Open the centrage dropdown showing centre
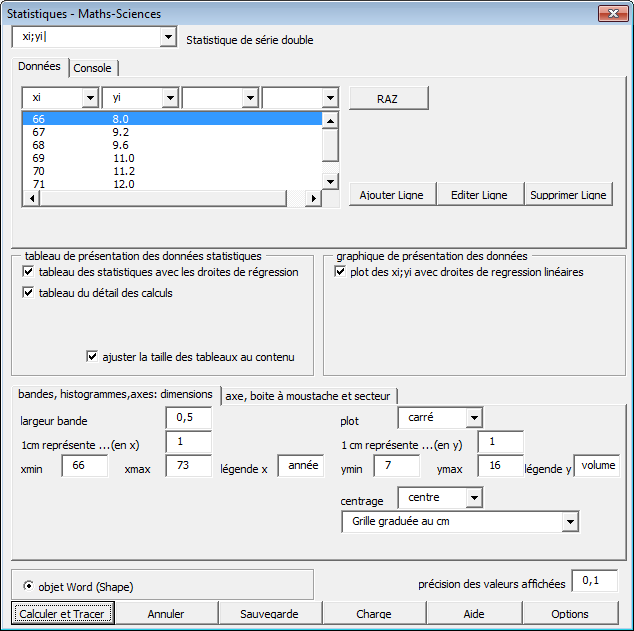 pos(474,498)
